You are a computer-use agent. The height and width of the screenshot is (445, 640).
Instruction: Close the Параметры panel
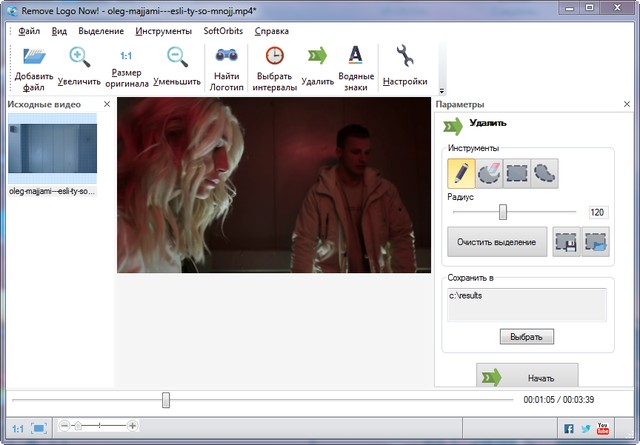coord(627,104)
